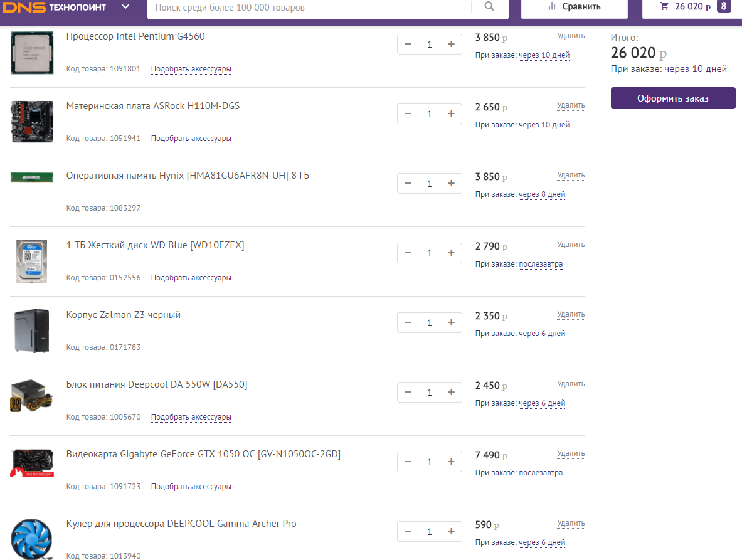Click Подобрать аксессуары for Intel Pentium processor

pos(191,69)
